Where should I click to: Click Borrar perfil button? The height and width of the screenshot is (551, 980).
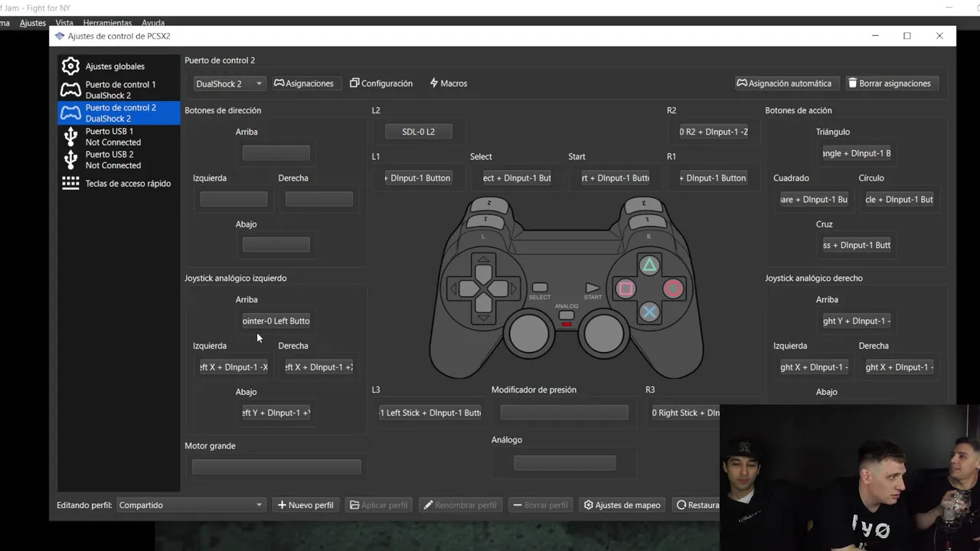click(541, 505)
